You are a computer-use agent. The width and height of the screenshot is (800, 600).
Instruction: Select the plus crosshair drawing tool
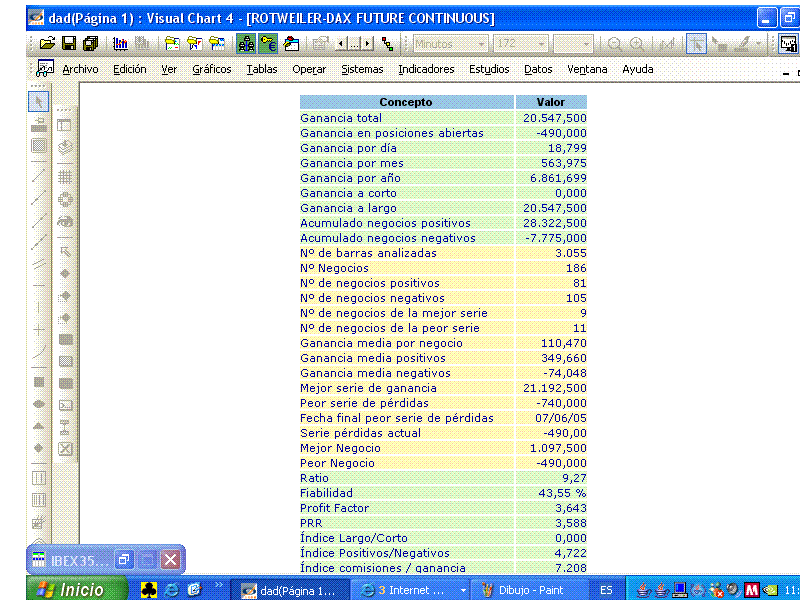pyautogui.click(x=39, y=330)
